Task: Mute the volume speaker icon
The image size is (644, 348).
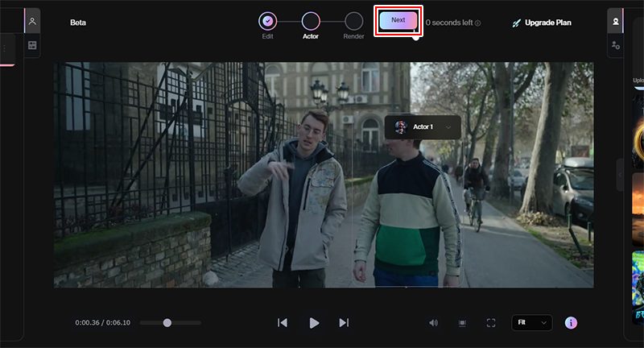Action: pos(433,322)
